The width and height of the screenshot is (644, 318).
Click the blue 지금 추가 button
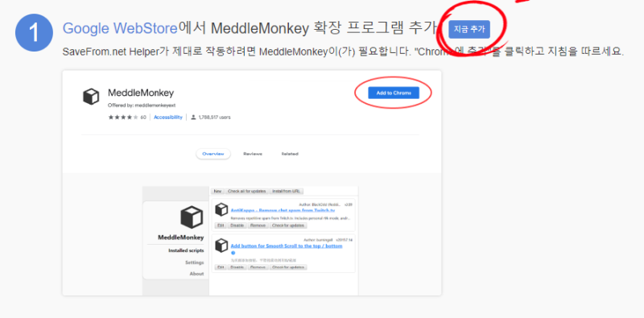tap(469, 29)
